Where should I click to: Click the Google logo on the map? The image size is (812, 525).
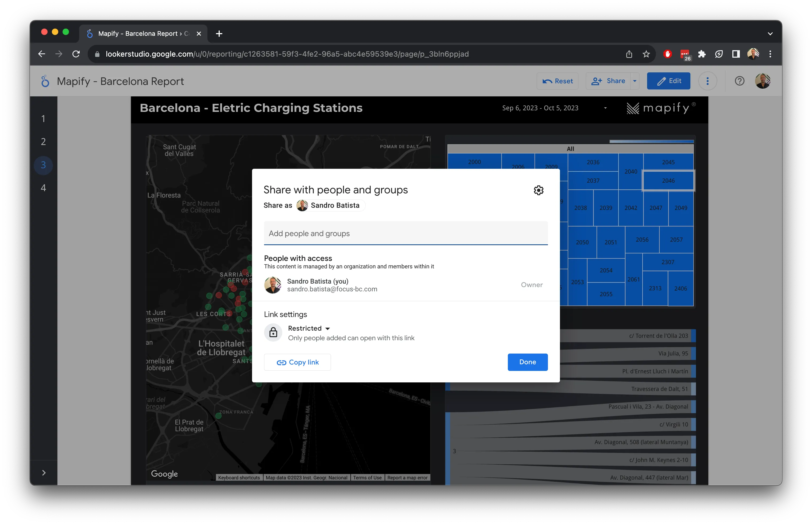164,474
